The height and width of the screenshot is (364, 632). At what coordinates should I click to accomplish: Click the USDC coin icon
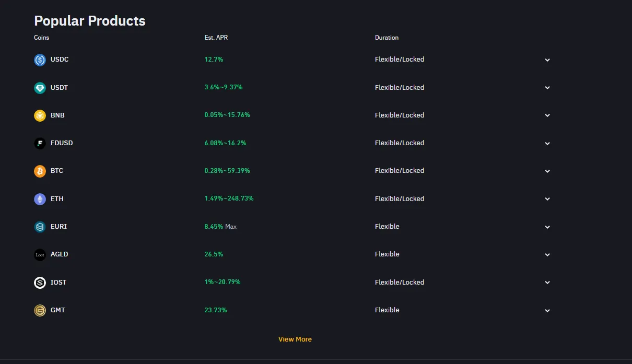[40, 60]
